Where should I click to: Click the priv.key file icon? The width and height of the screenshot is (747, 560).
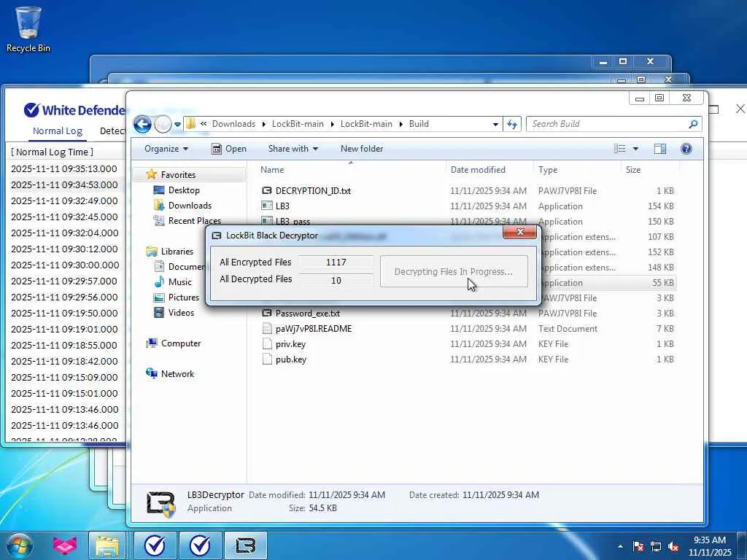tap(267, 344)
